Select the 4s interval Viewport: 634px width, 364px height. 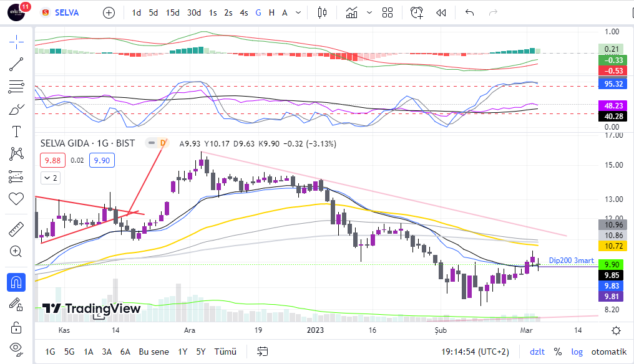pyautogui.click(x=244, y=12)
